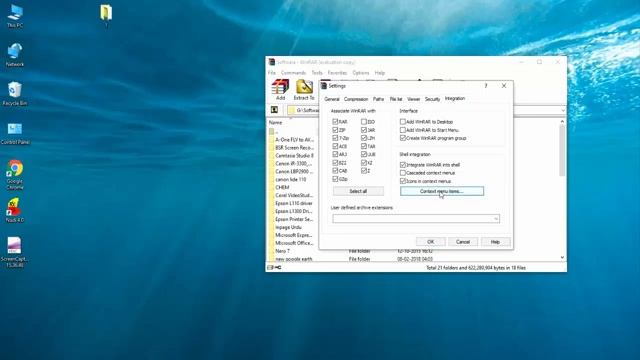Switch to the Viewer tab
The image size is (640, 360).
point(413,99)
